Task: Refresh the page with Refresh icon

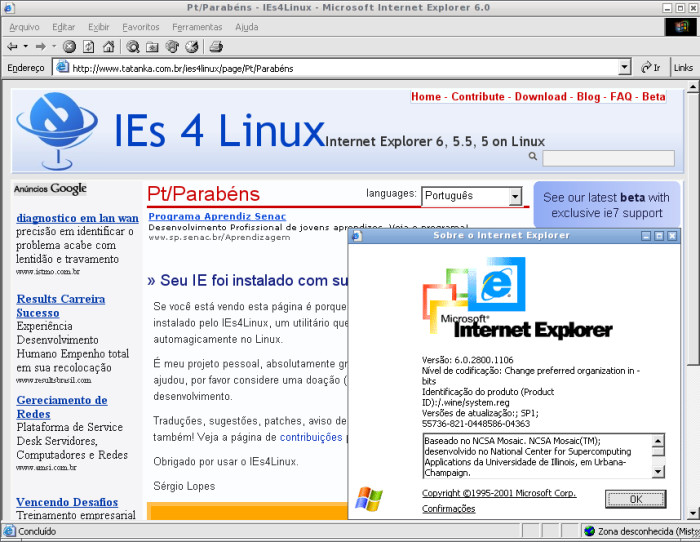Action: tap(89, 46)
